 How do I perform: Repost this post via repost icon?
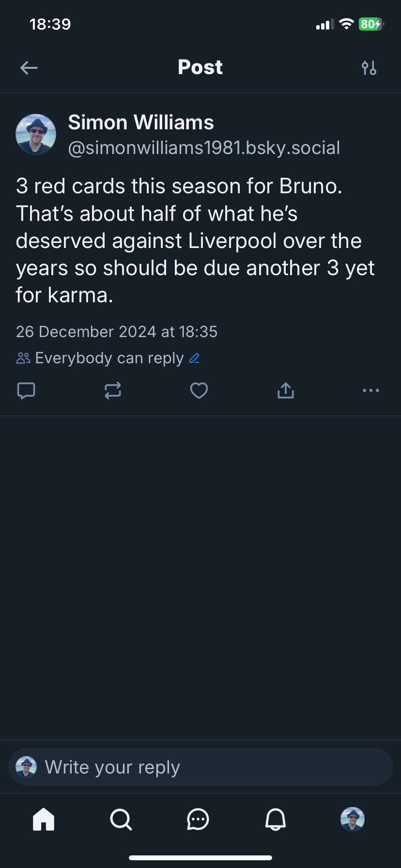coord(113,390)
